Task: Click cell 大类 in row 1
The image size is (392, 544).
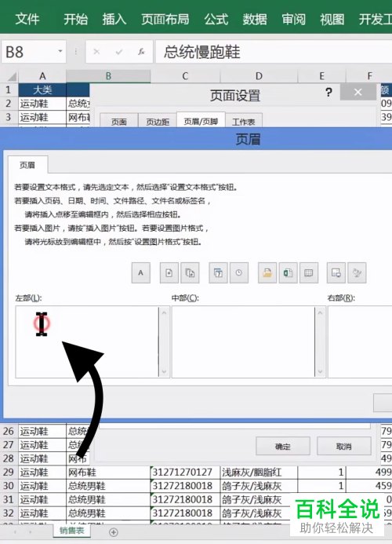Action: click(42, 89)
